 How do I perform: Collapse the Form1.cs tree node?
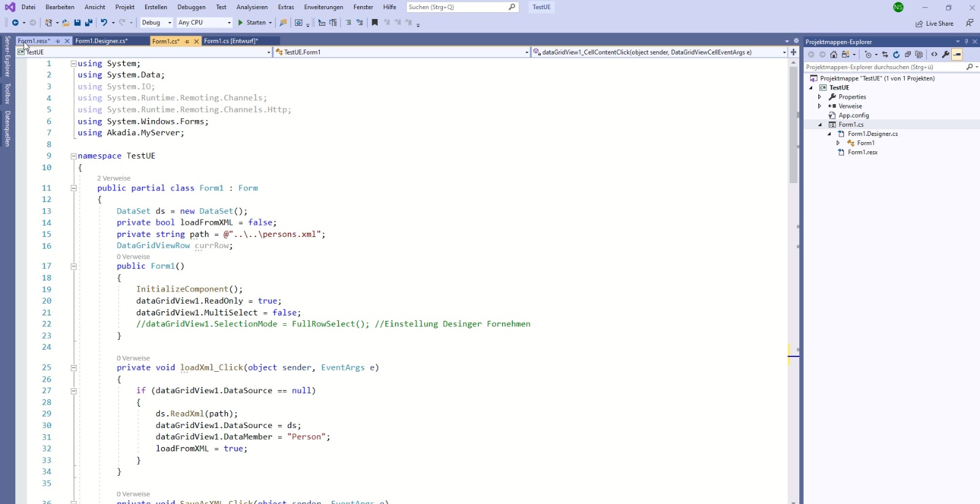[820, 124]
